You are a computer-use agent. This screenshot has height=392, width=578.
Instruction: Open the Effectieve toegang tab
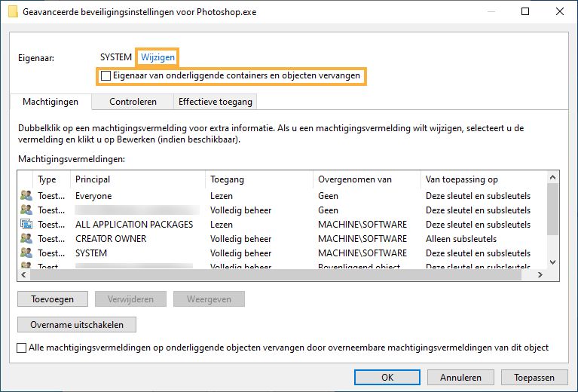(x=216, y=102)
